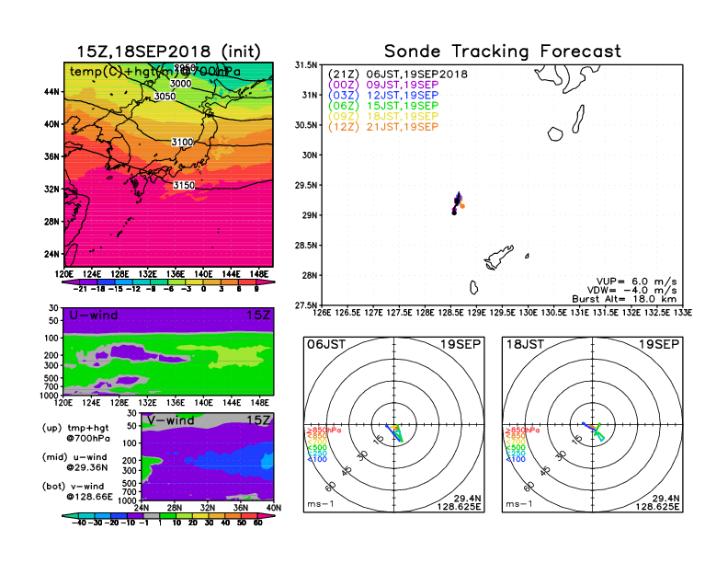
Task: Click the 3100 contour label
Action: tap(182, 143)
